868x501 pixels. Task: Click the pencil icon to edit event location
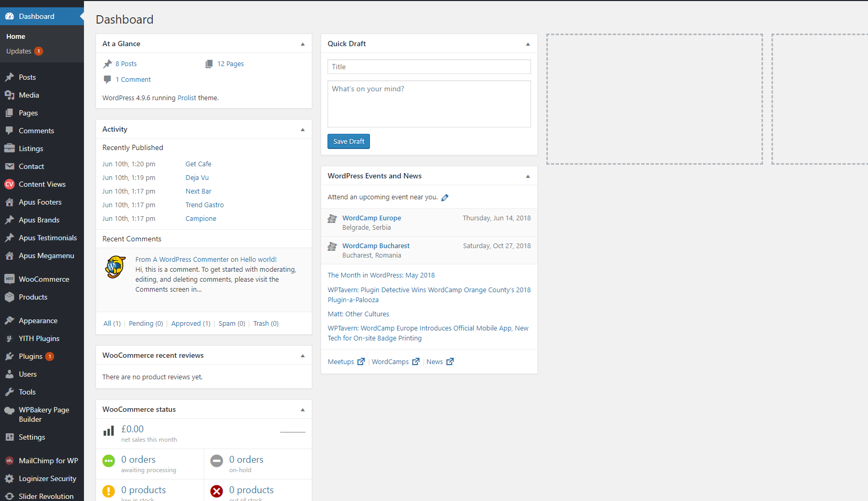445,198
